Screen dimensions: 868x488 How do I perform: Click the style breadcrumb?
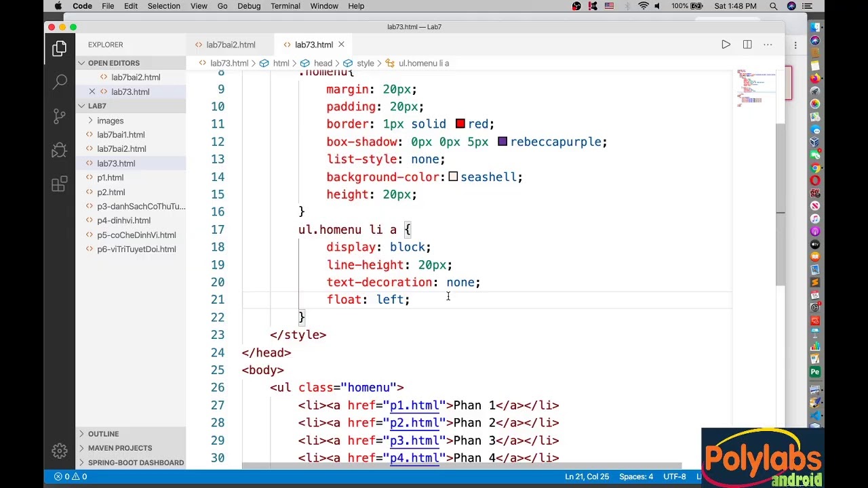pyautogui.click(x=365, y=63)
